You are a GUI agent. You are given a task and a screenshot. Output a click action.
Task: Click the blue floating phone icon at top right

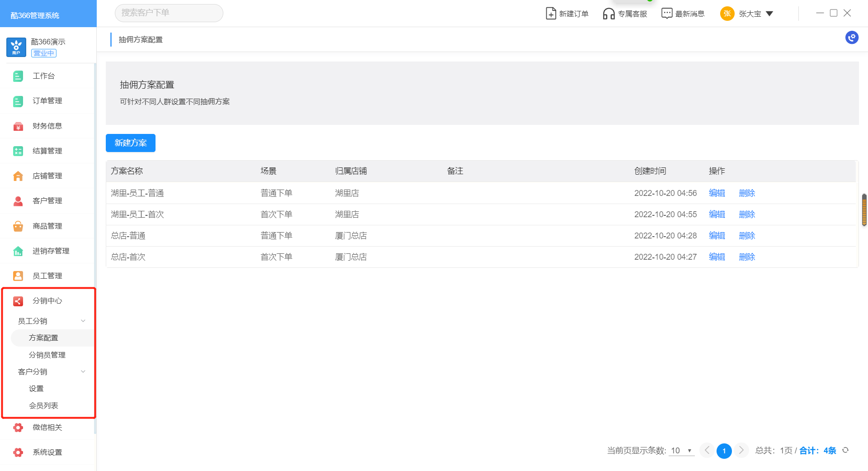coord(852,38)
